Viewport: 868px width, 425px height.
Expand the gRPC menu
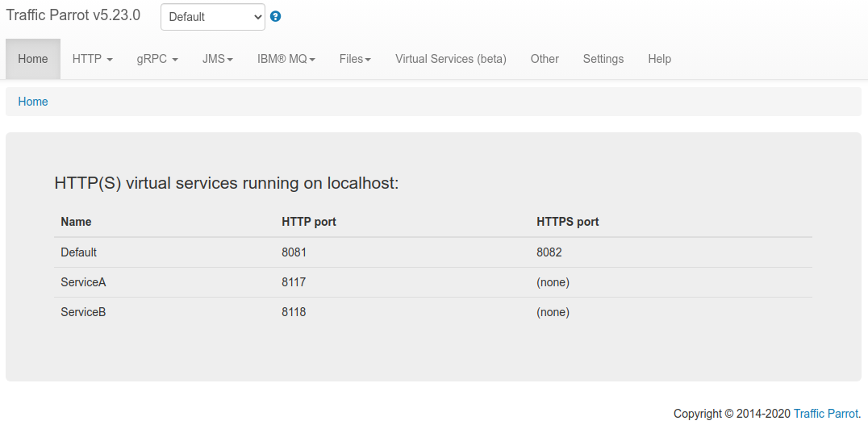(157, 59)
